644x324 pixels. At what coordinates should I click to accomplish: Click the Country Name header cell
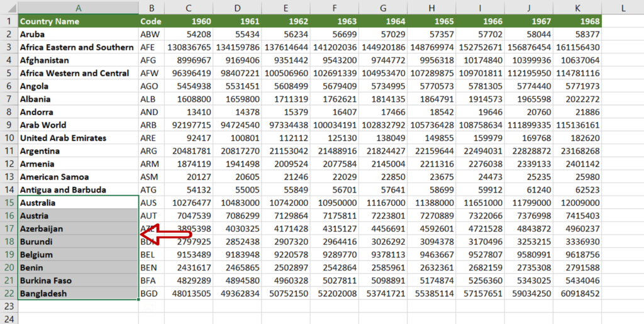click(78, 21)
